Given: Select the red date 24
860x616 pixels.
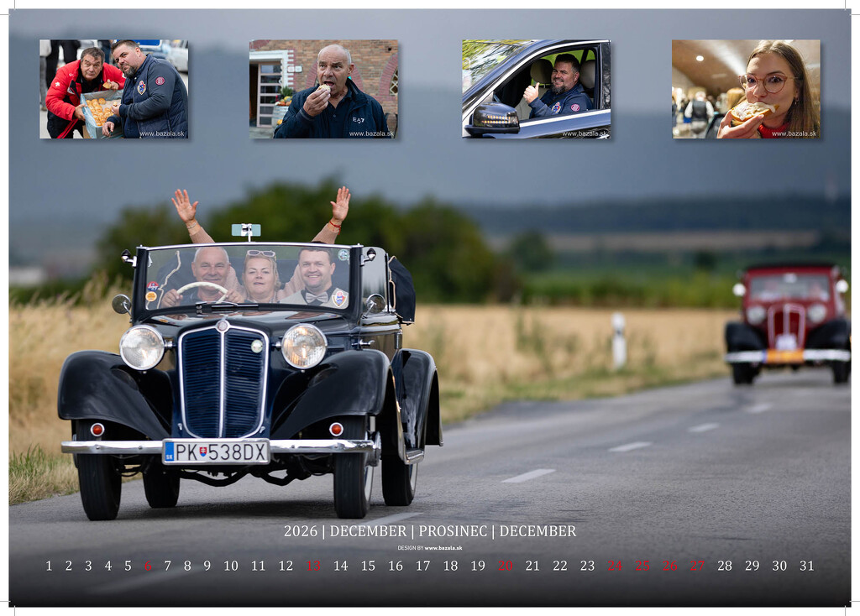Looking at the screenshot, I should coord(615,566).
